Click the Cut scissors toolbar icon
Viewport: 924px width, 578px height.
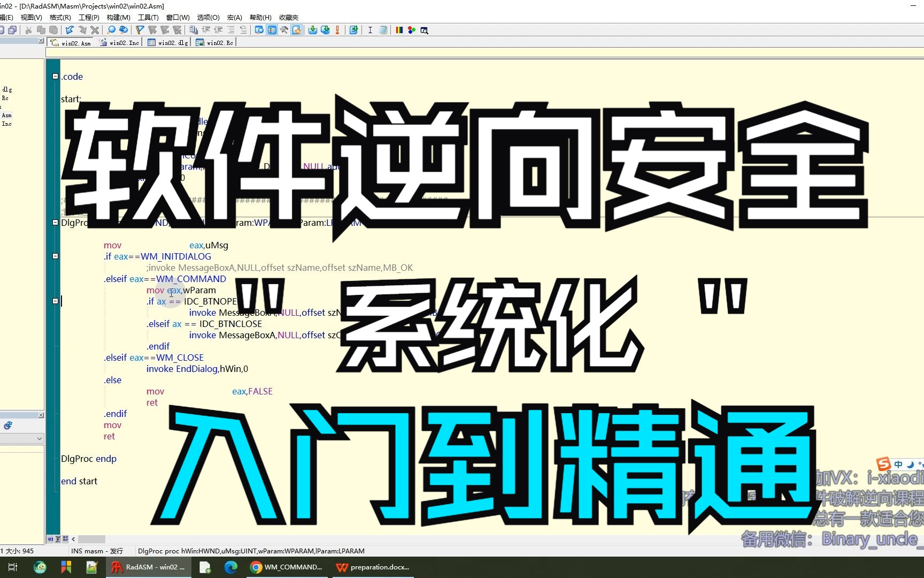click(28, 30)
